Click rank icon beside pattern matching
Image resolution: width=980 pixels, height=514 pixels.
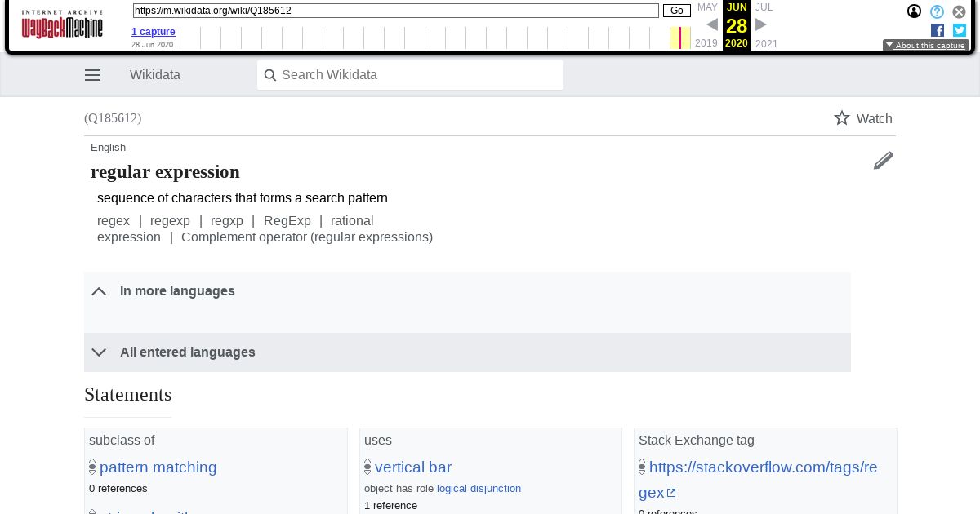tap(92, 467)
